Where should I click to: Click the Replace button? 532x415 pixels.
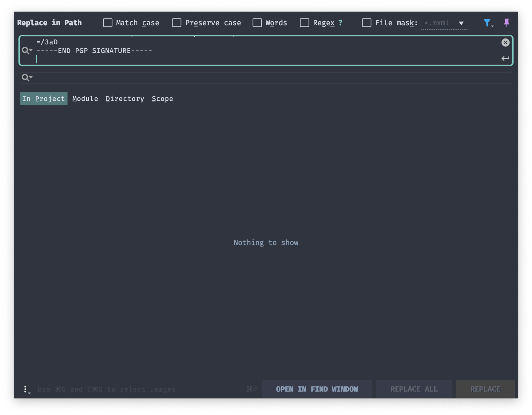pyautogui.click(x=485, y=389)
